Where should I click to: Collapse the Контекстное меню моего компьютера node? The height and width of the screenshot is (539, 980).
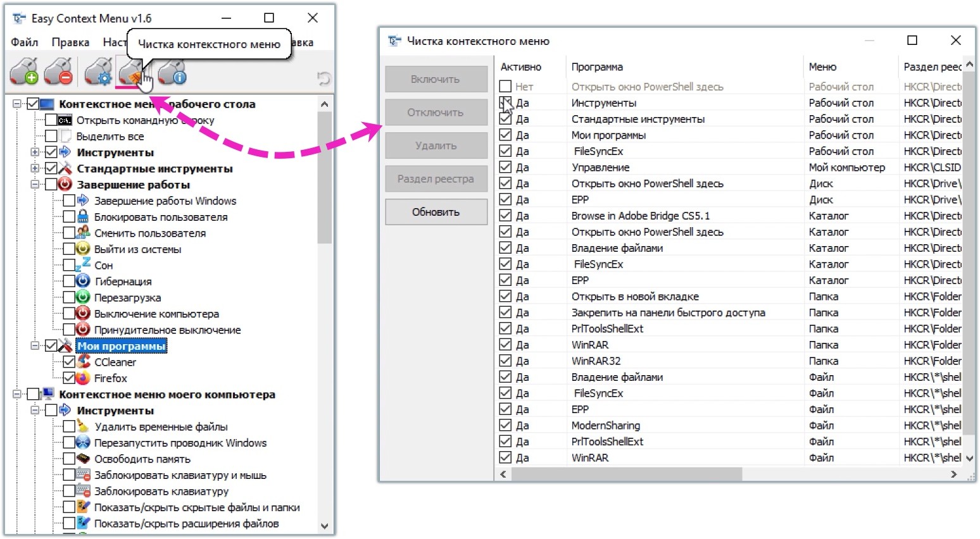tap(17, 394)
